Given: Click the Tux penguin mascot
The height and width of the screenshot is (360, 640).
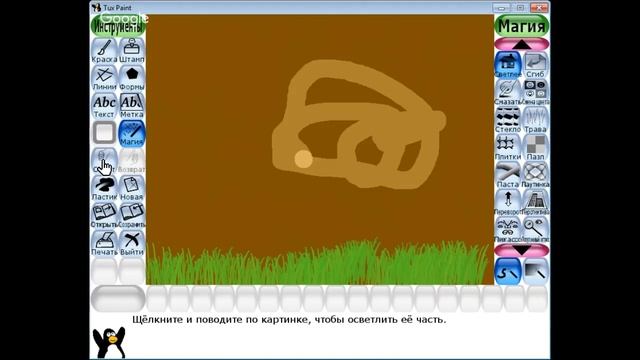Looking at the screenshot, I should (109, 342).
